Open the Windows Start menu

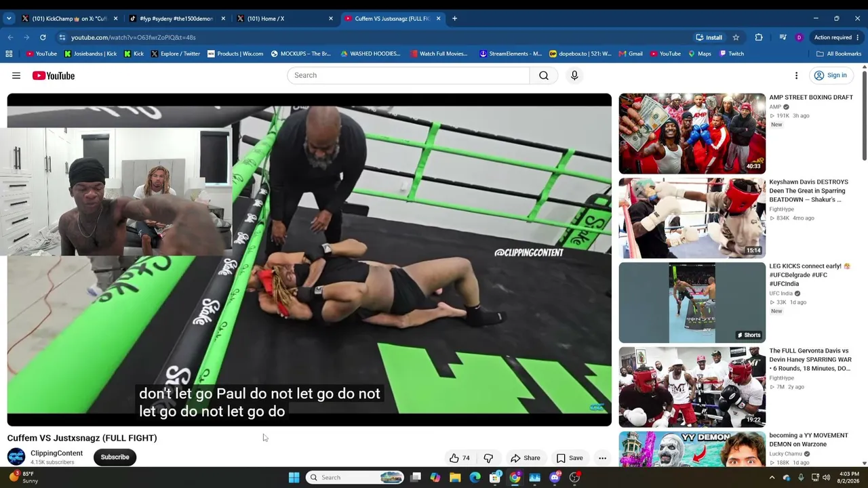[x=294, y=477]
